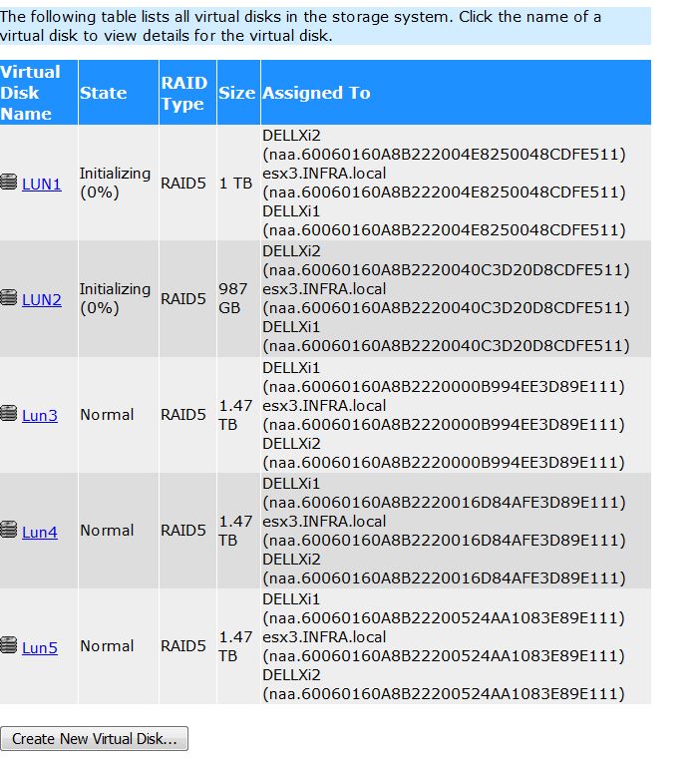Screen dimensions: 700x764
Task: Click the 1.47 TB size of Lun3
Action: click(x=235, y=415)
